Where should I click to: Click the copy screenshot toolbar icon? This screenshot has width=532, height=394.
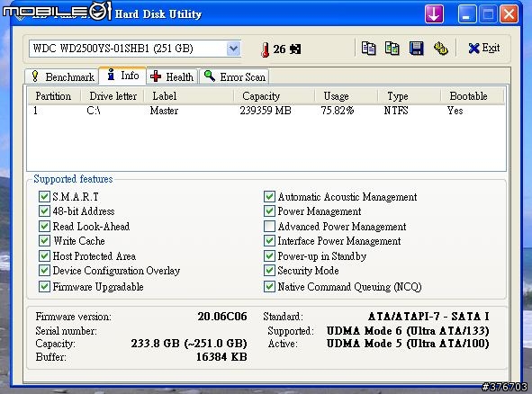click(392, 49)
